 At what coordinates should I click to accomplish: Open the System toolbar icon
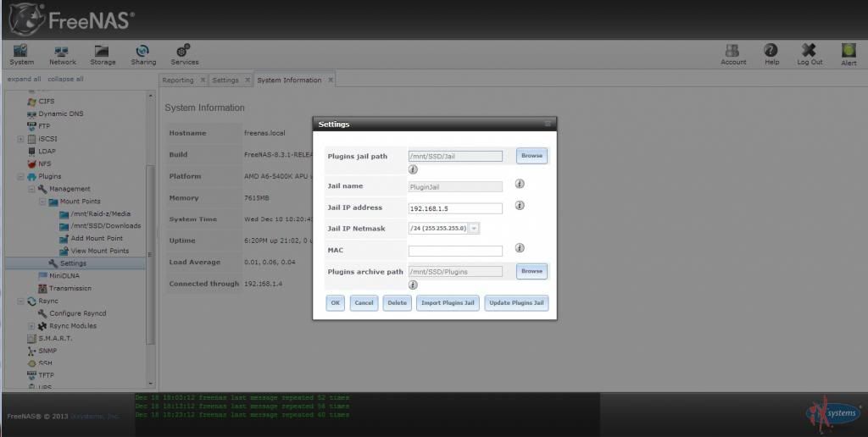[21, 55]
